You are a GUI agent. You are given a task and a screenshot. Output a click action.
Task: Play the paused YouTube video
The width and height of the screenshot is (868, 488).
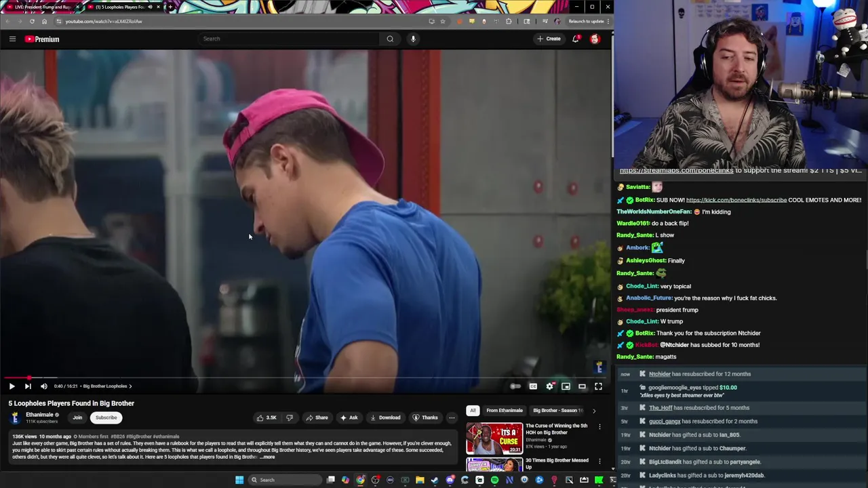point(12,386)
